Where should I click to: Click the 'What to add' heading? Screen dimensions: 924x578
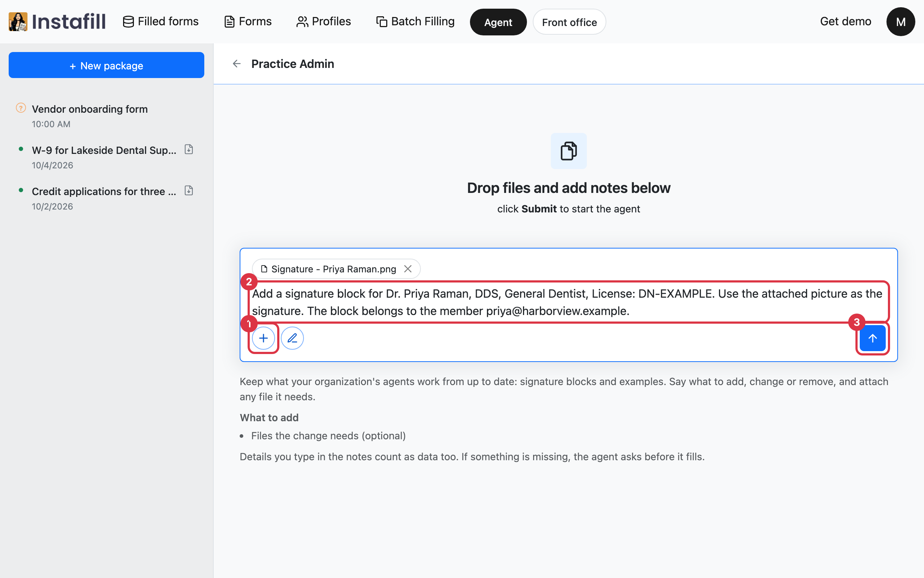pos(269,418)
